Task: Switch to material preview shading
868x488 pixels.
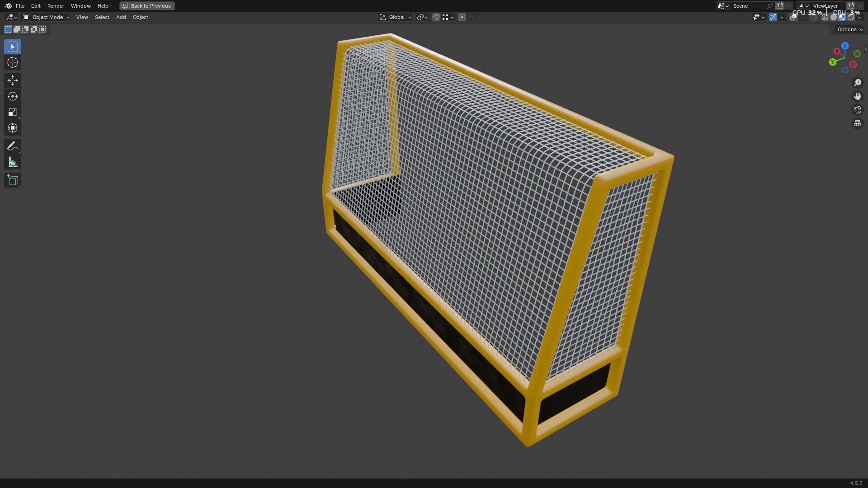Action: point(842,17)
